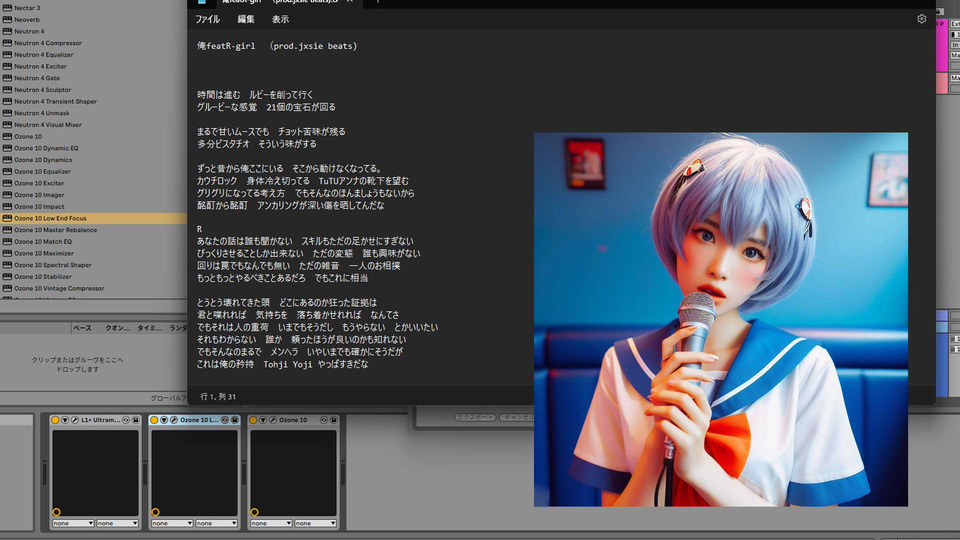Viewport: 960px width, 540px height.
Task: Open left 'none' dropdown of L1+ Ultram device
Action: (x=73, y=523)
